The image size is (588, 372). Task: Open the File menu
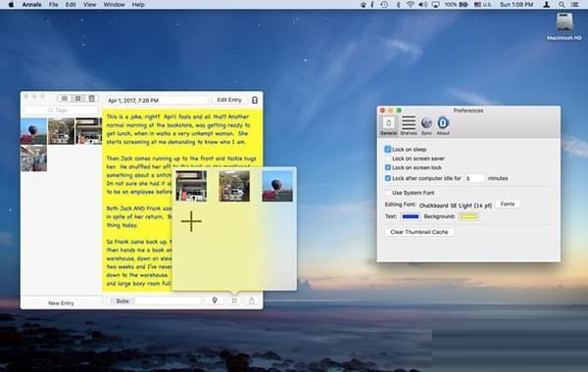tap(53, 5)
